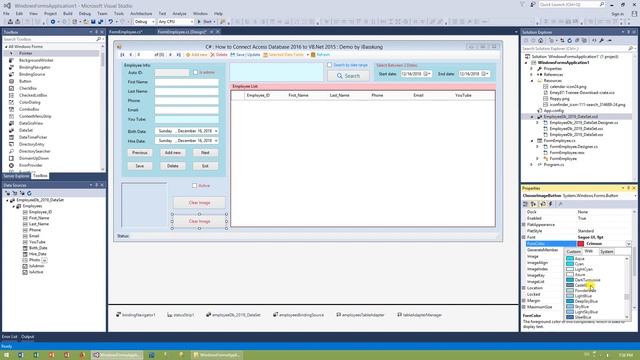Open the File menu
This screenshot has width=640, height=360.
[x=6, y=13]
